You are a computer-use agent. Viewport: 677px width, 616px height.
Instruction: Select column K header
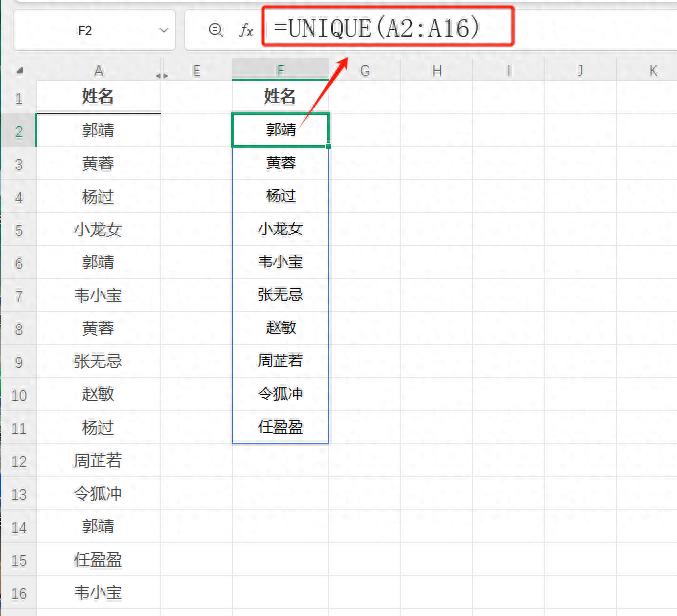(647, 70)
